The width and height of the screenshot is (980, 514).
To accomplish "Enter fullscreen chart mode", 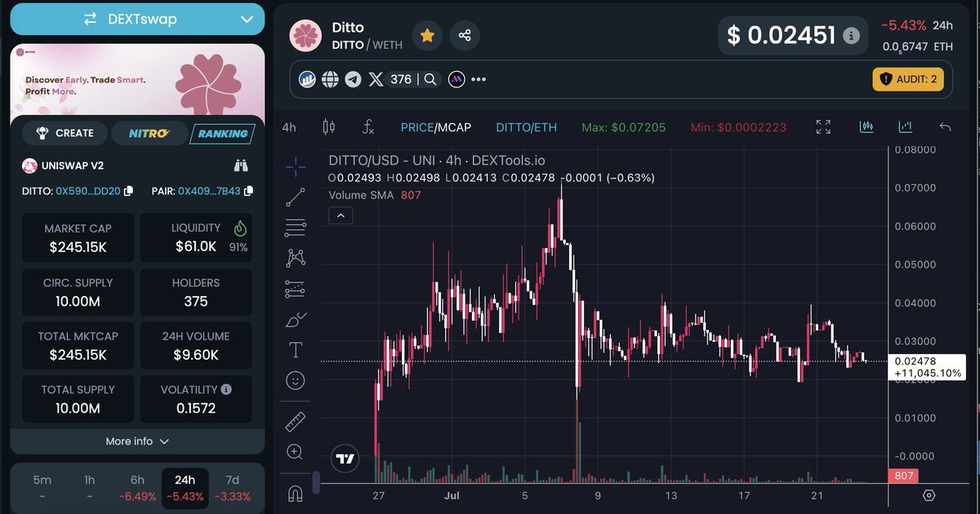I will 823,127.
